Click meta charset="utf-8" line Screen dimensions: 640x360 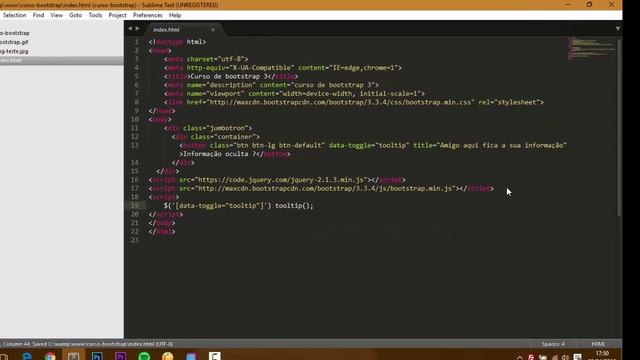pos(206,59)
